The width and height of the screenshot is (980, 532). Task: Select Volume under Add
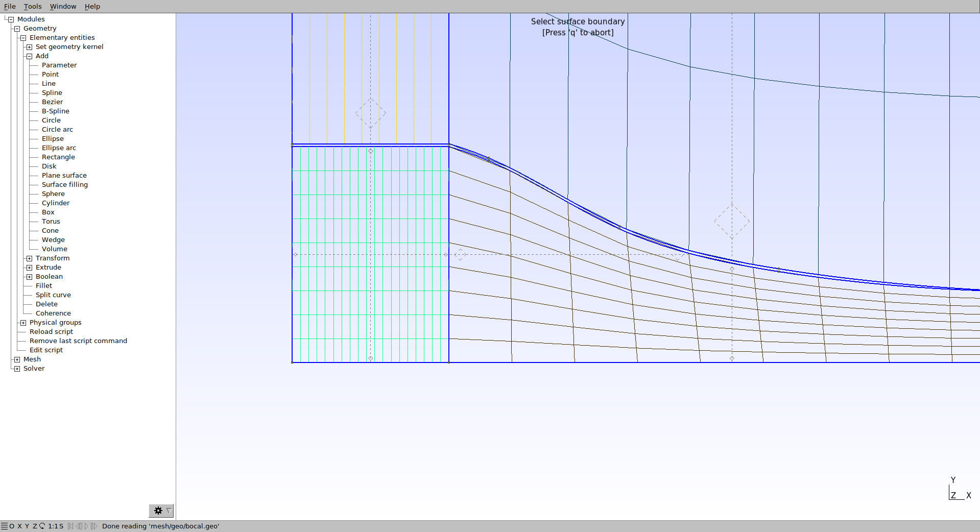pos(55,249)
